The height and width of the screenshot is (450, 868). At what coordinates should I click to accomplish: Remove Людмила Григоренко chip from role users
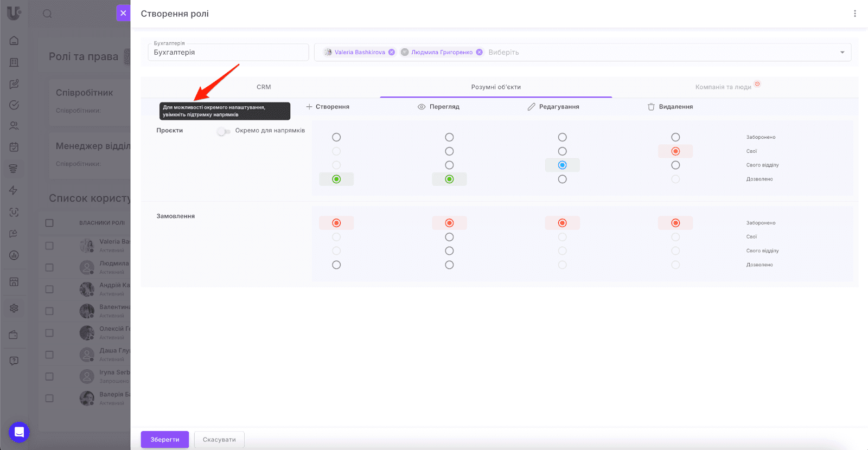click(480, 52)
